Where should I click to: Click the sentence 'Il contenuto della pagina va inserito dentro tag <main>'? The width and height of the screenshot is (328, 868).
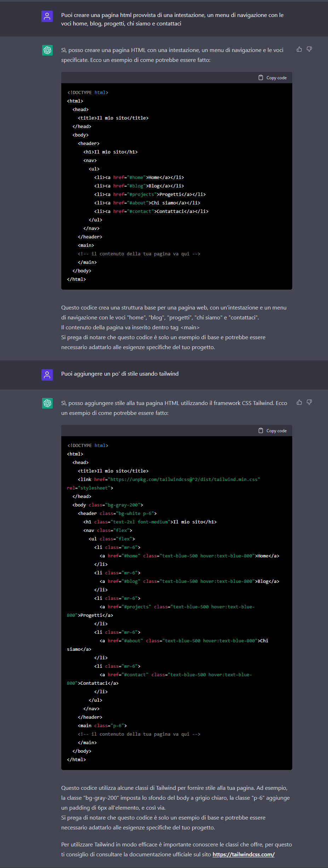[130, 327]
